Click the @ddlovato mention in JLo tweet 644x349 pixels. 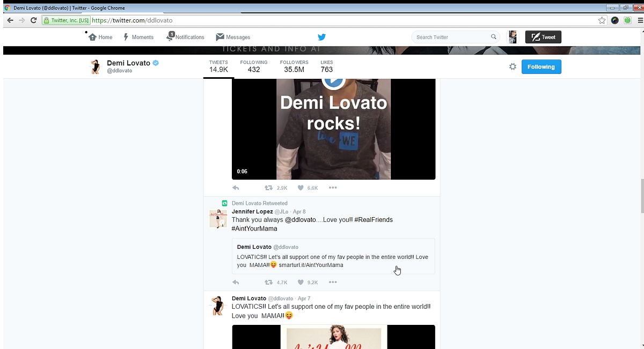click(300, 220)
